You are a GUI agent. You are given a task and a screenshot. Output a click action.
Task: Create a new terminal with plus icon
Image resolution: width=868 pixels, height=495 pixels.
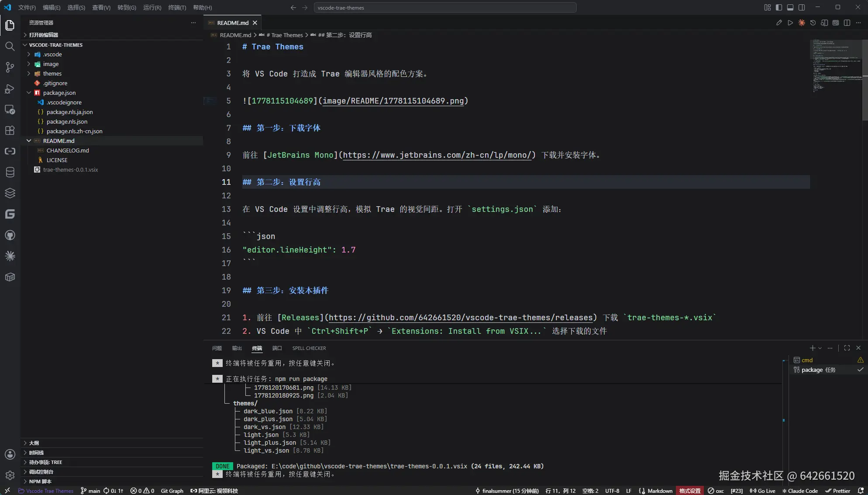[x=812, y=348]
